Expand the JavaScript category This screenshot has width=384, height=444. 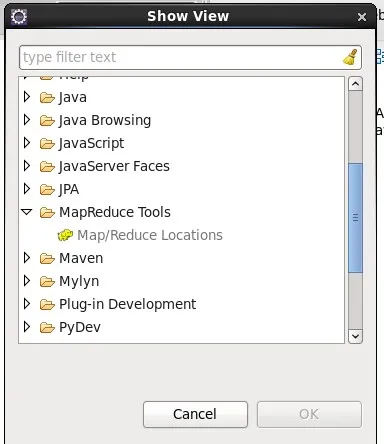click(27, 143)
